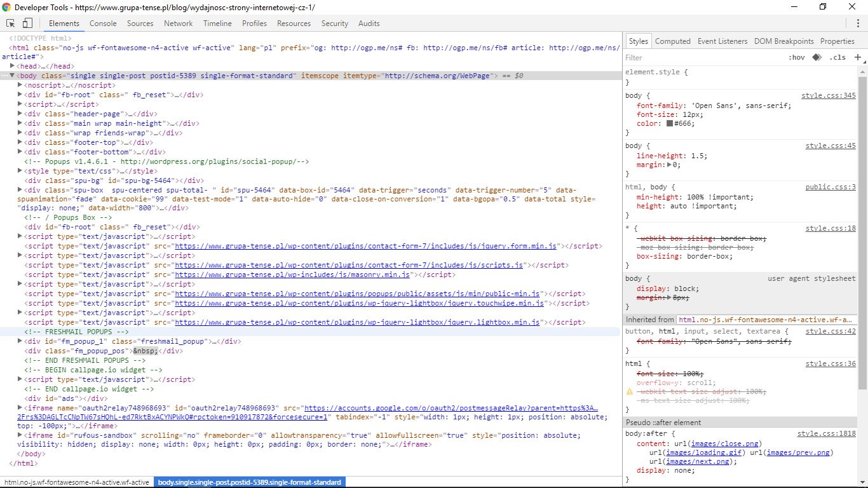
Task: Open style.css:18 source link
Action: pyautogui.click(x=831, y=229)
